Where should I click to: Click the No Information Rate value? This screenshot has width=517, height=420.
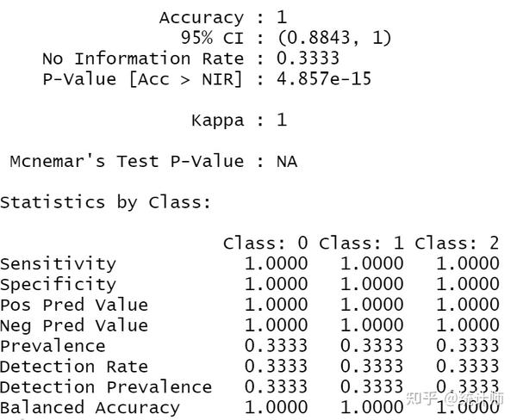(x=308, y=59)
